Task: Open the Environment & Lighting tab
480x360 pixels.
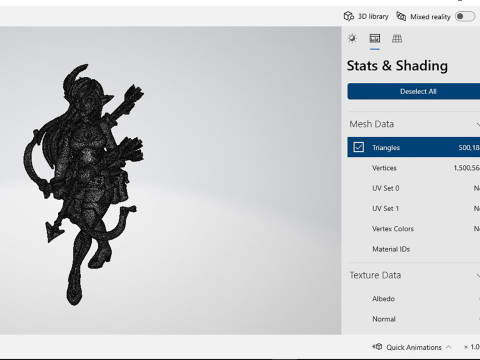Action: (352, 38)
